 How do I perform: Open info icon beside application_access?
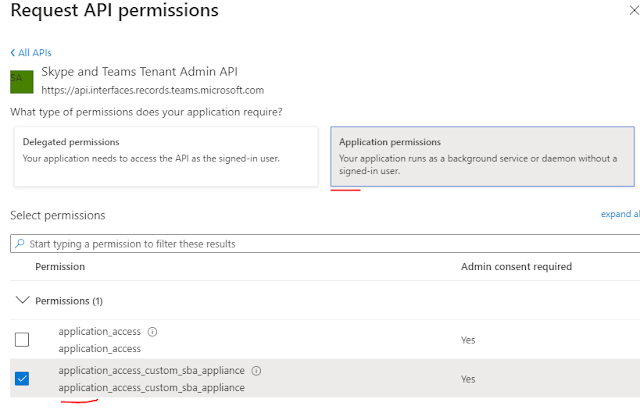click(152, 331)
